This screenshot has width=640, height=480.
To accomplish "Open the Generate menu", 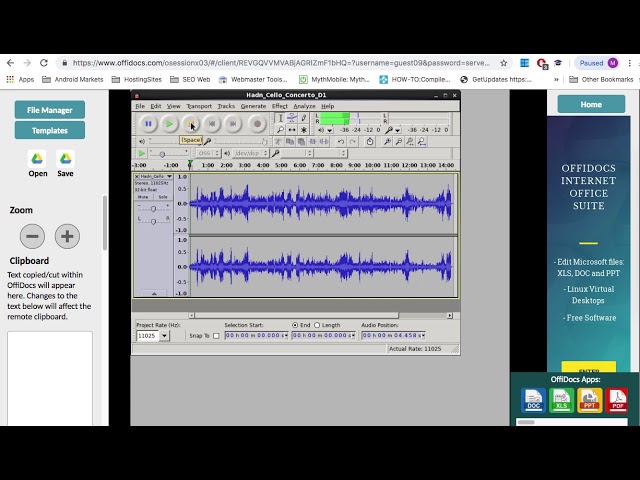I will pos(253,106).
